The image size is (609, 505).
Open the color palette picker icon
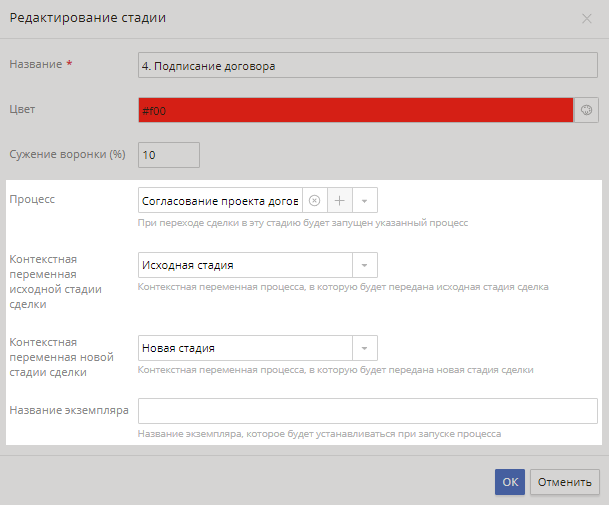point(586,110)
